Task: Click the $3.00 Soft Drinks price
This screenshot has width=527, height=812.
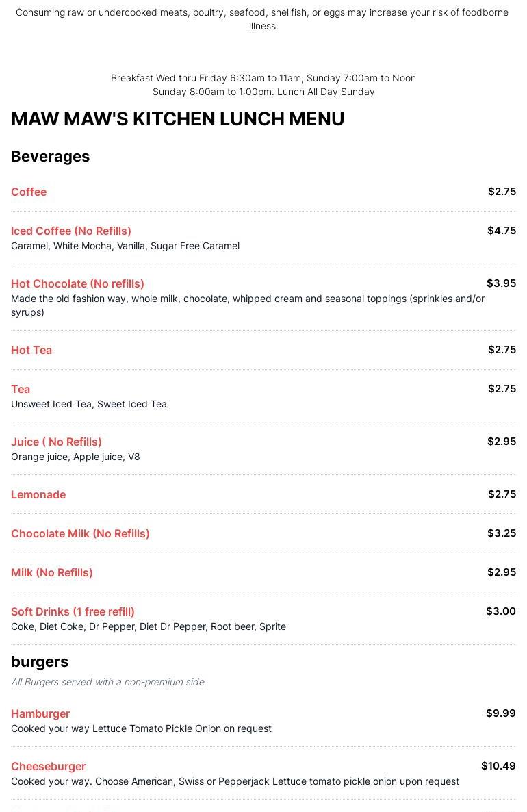Action: (500, 611)
